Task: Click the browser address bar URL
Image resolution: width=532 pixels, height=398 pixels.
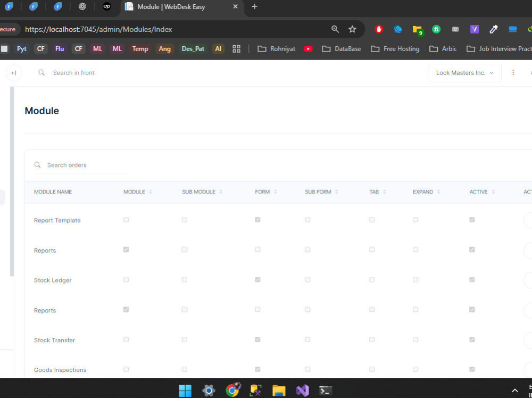Action: point(98,30)
